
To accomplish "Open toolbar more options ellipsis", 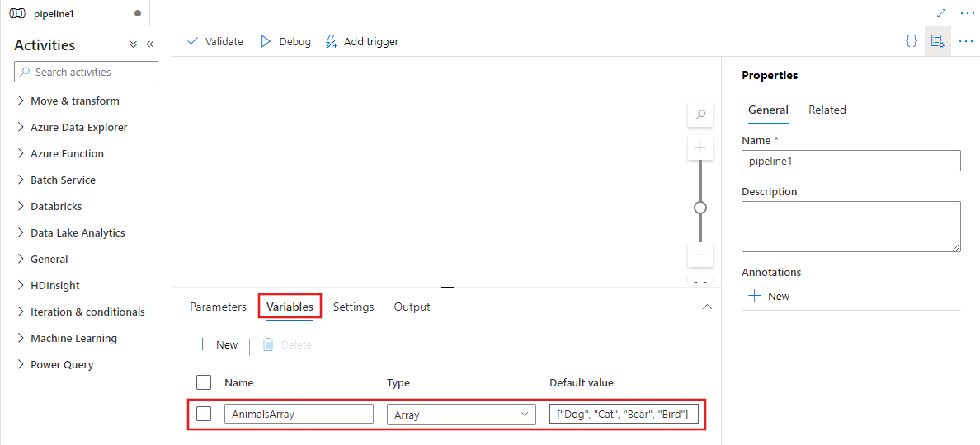I will coord(966,41).
